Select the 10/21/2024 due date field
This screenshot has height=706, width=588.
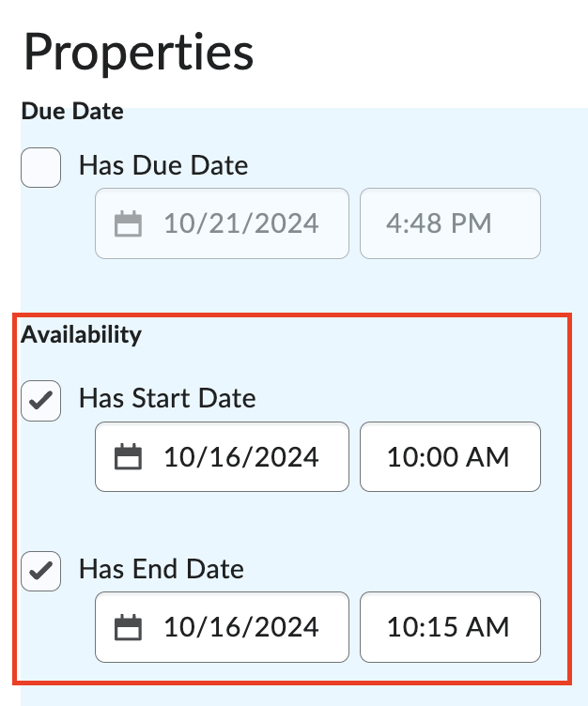click(222, 223)
